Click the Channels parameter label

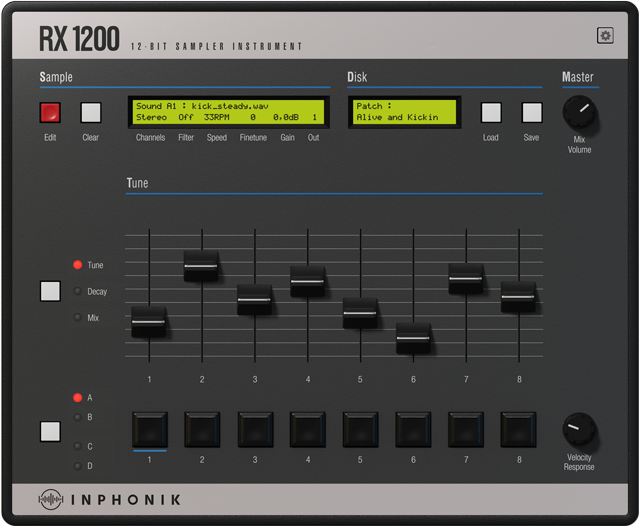click(151, 138)
